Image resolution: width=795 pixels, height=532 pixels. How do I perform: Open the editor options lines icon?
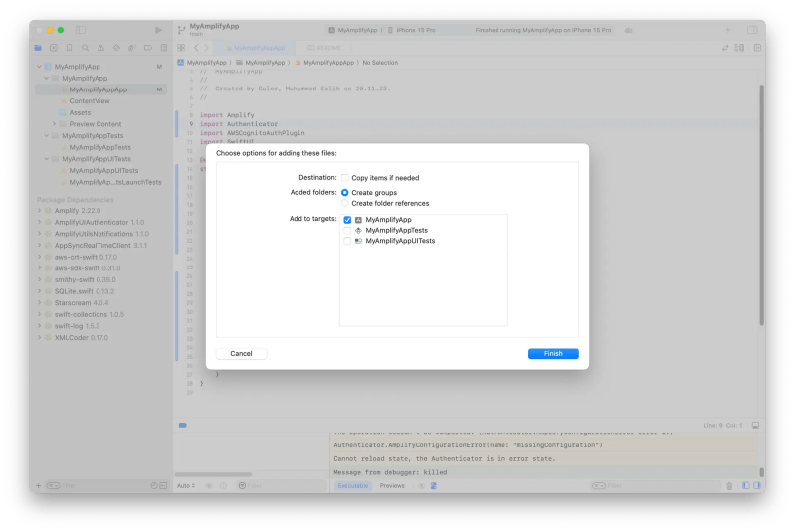[739, 48]
